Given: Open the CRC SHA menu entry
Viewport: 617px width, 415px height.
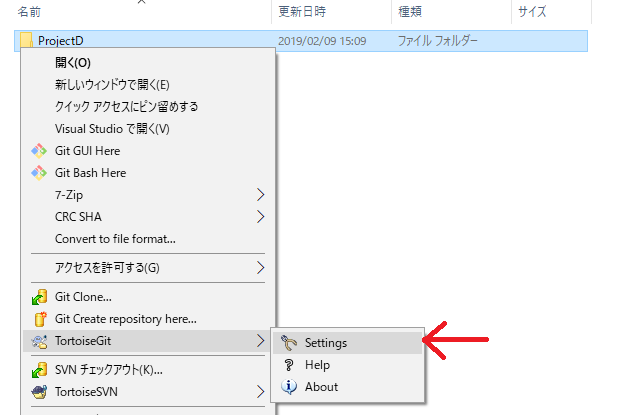Looking at the screenshot, I should coord(148,217).
